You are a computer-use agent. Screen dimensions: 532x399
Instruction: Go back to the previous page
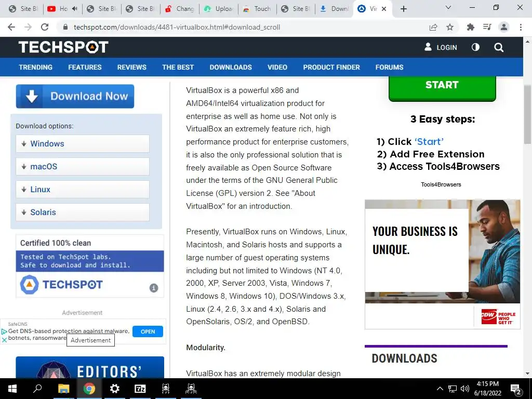tap(11, 27)
